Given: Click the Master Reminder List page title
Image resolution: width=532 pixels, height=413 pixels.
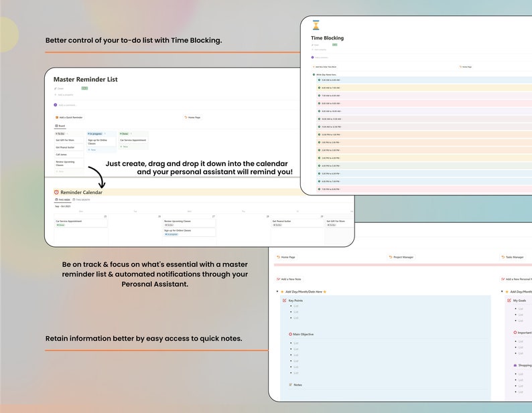Looking at the screenshot, I should [x=86, y=80].
